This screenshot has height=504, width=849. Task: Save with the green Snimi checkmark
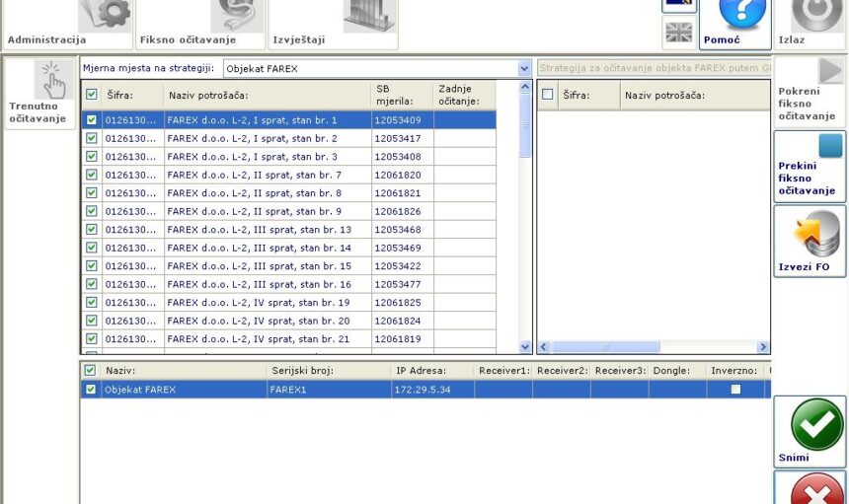click(817, 424)
